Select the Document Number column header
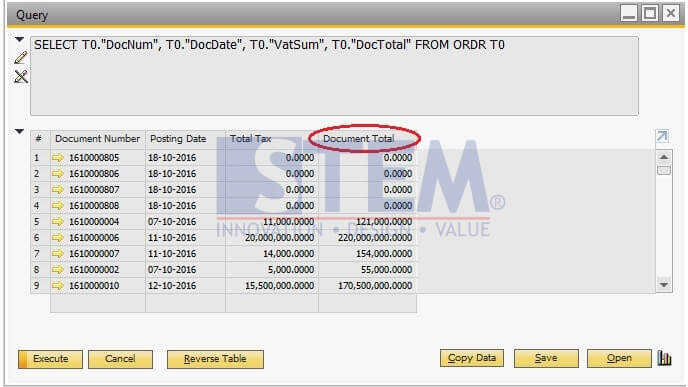The height and width of the screenshot is (387, 688). (x=98, y=139)
